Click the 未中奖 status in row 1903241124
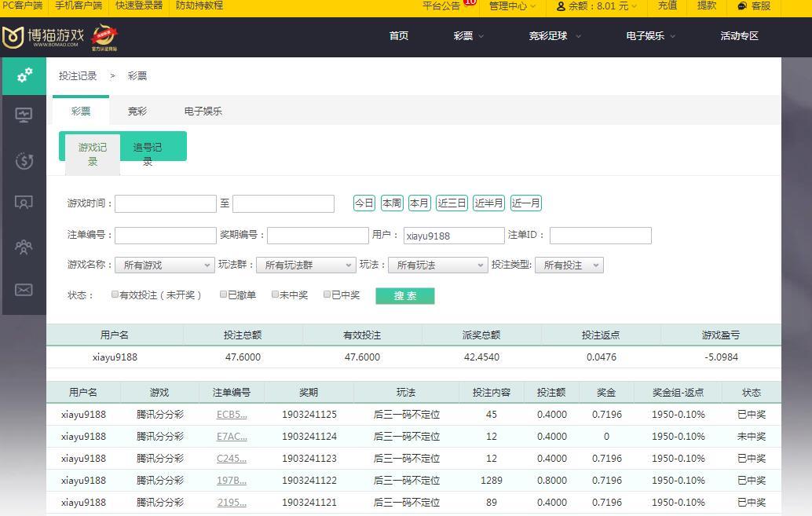 pyautogui.click(x=752, y=436)
